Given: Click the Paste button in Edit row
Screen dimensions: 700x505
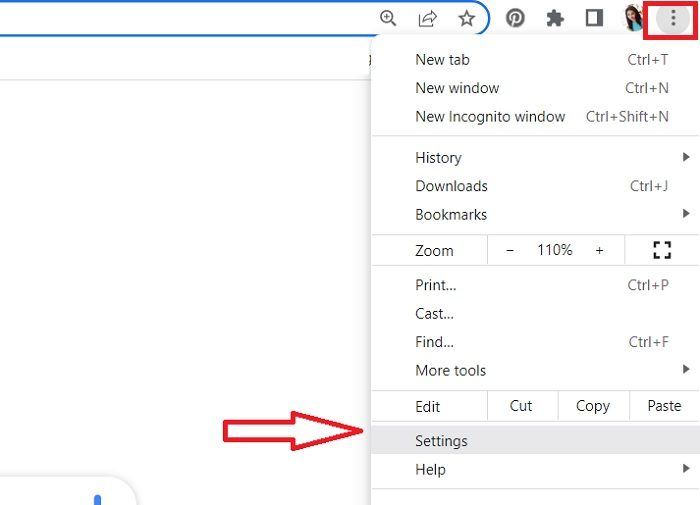Looking at the screenshot, I should point(664,406).
